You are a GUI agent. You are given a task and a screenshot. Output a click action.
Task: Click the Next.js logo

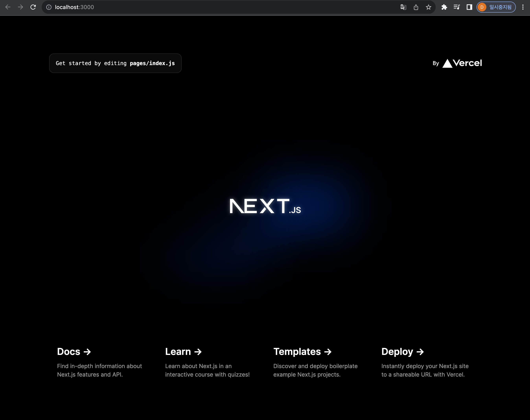[x=265, y=206]
